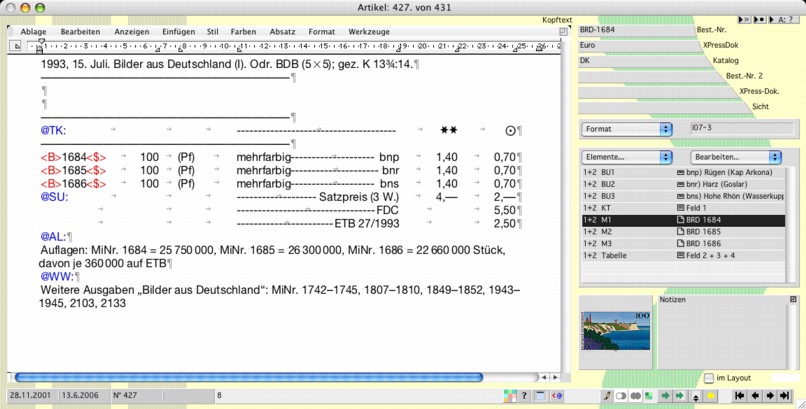Screen dimensions: 806x409
Task: Jump to the first record arrow
Action: [x=738, y=396]
